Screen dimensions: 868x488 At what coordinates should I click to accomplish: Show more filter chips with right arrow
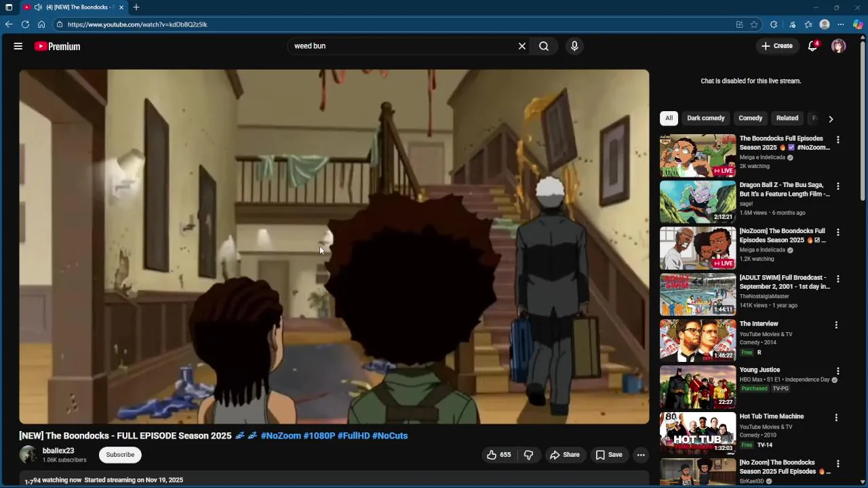(831, 119)
